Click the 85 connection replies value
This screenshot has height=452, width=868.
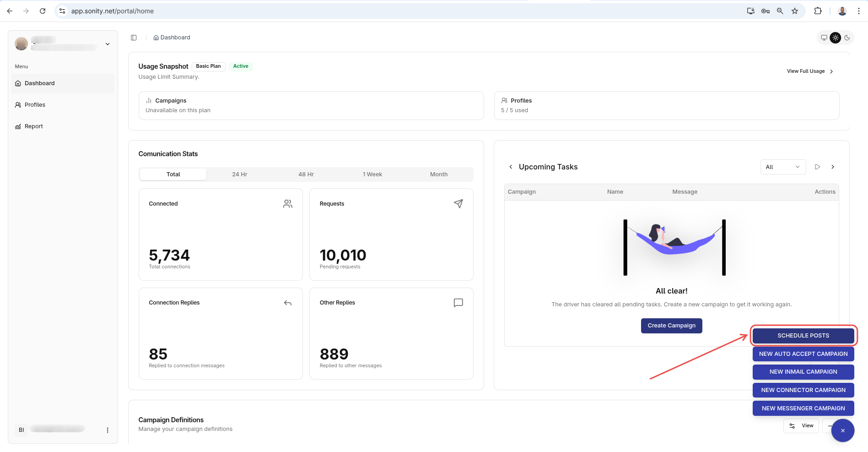click(158, 354)
